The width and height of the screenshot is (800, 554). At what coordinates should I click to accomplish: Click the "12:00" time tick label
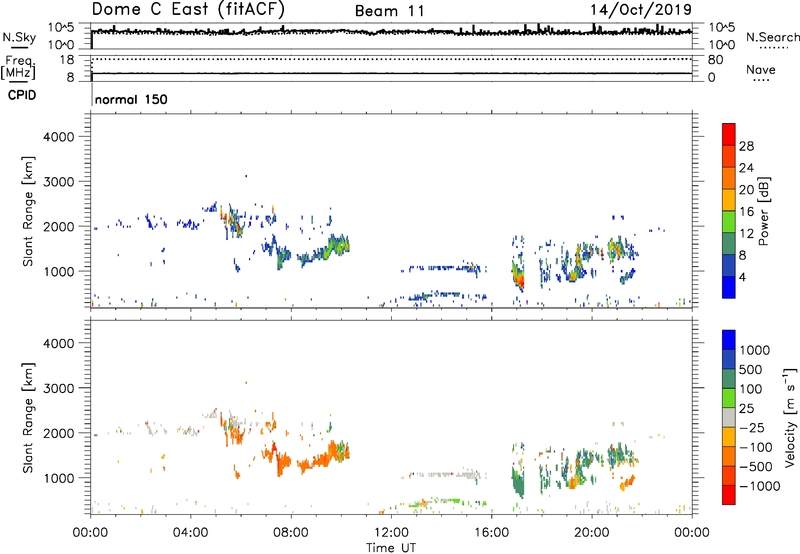coord(391,533)
